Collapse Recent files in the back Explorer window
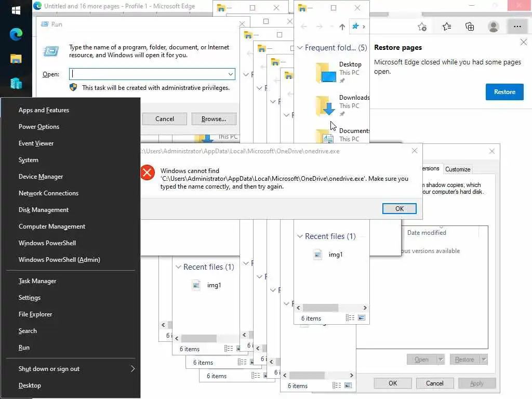This screenshot has height=399, width=532. tap(179, 267)
